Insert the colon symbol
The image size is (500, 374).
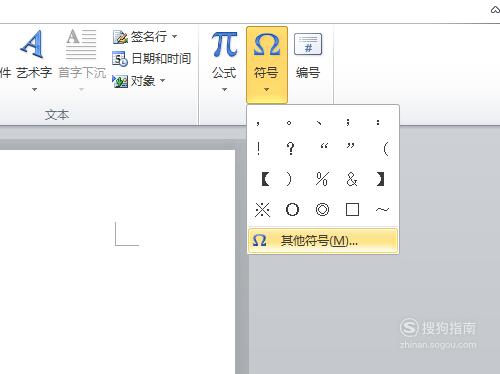click(x=378, y=122)
